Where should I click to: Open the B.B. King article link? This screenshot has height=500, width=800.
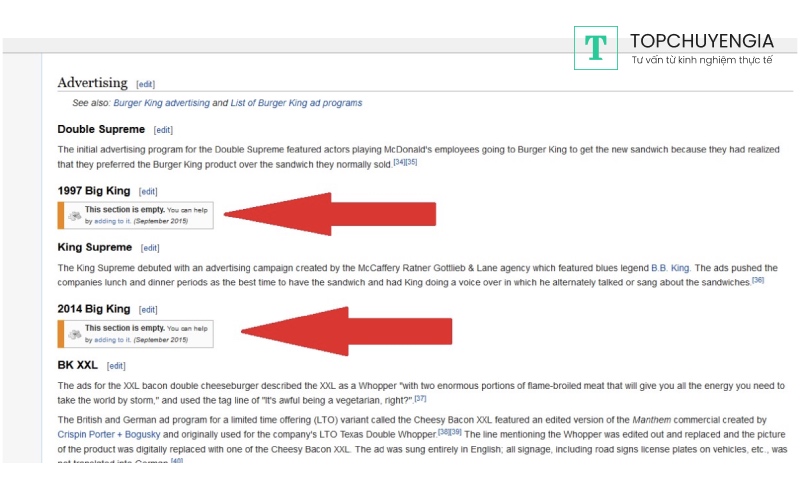pyautogui.click(x=671, y=268)
